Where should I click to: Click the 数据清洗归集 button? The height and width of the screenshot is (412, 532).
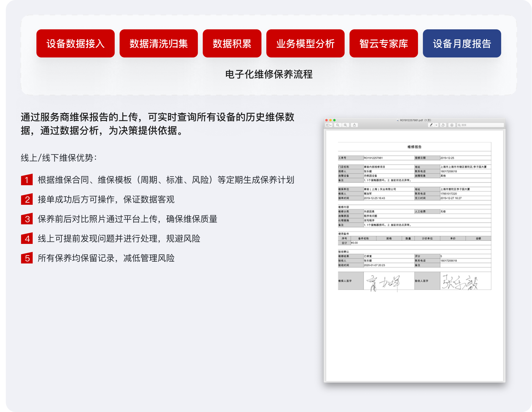[159, 44]
